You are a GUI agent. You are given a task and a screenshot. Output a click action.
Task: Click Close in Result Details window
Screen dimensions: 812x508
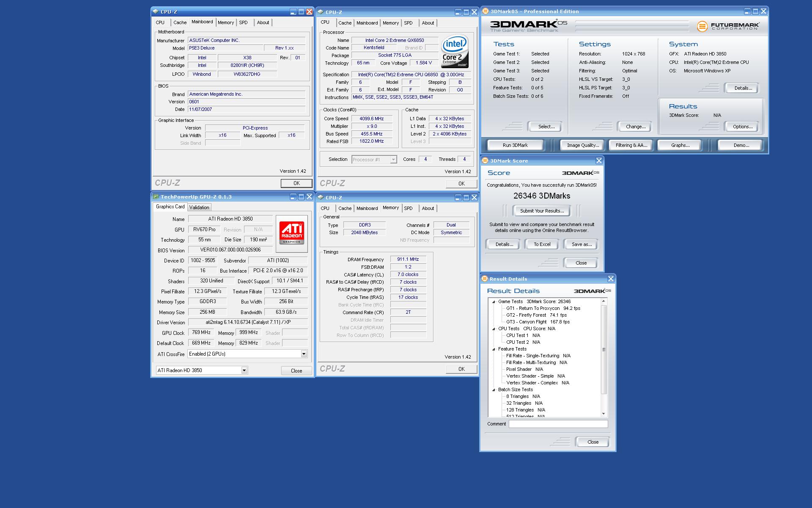point(593,442)
